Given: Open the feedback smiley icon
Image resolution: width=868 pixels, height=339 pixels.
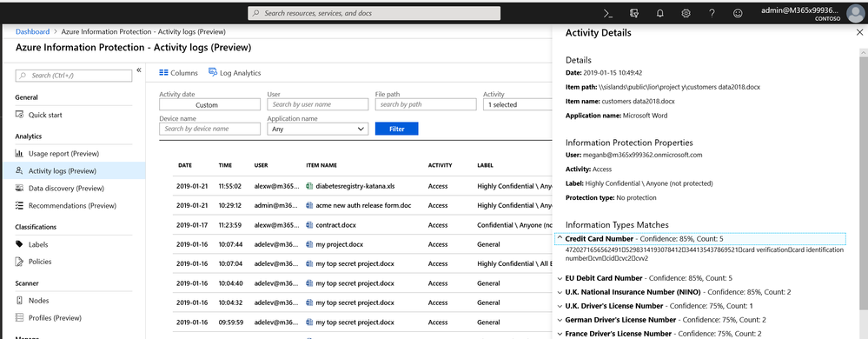Looking at the screenshot, I should coord(738,13).
